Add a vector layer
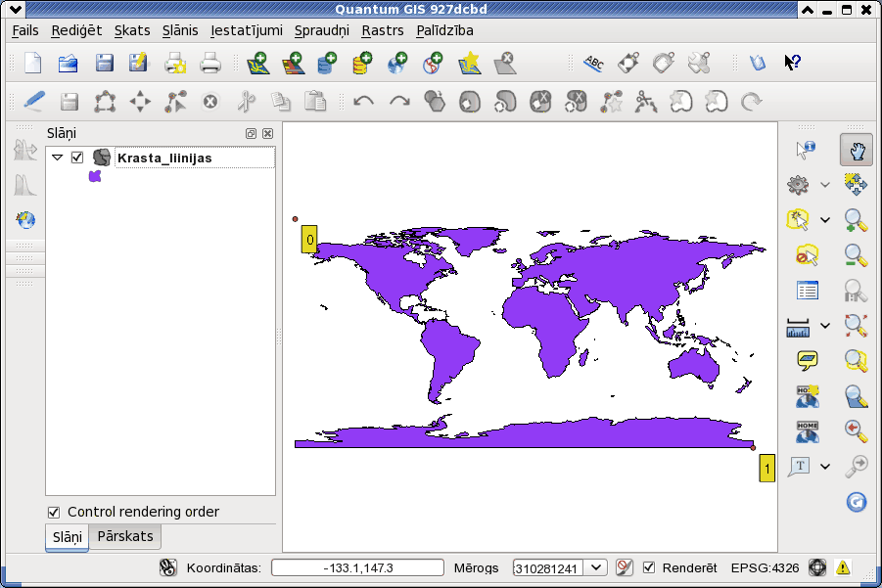This screenshot has height=588, width=882. coord(258,63)
